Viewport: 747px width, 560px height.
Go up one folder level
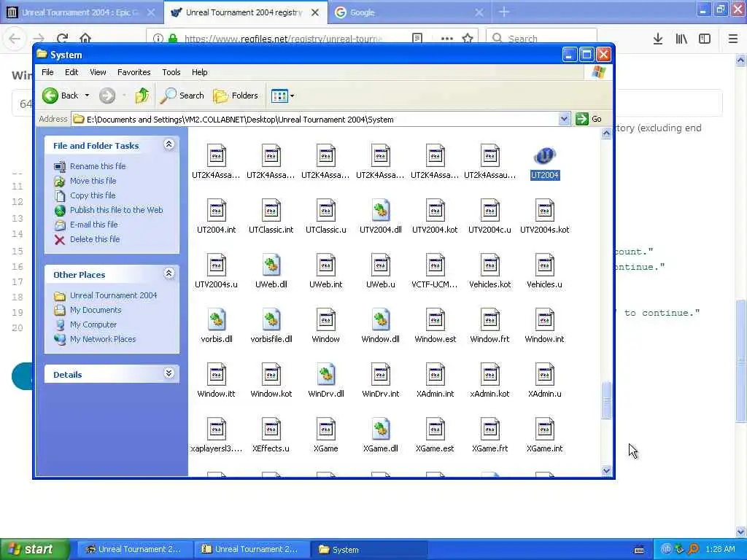click(x=142, y=96)
